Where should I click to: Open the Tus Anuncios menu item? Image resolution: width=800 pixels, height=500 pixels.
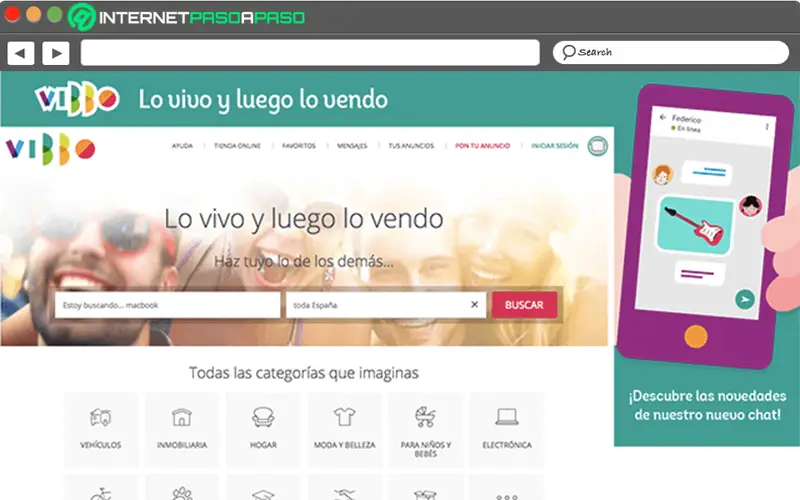coord(411,146)
